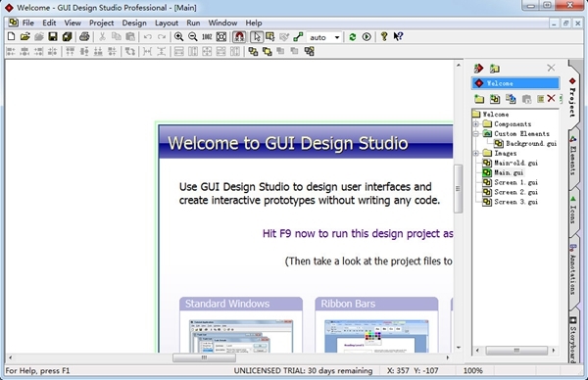Click the element edit mode icon beside pointer

[270, 36]
